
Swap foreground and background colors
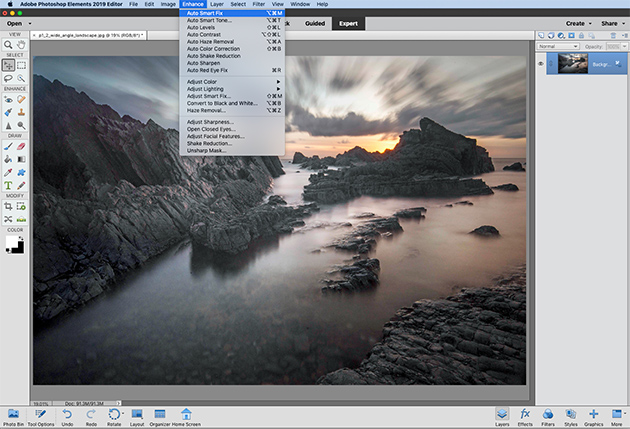point(20,239)
